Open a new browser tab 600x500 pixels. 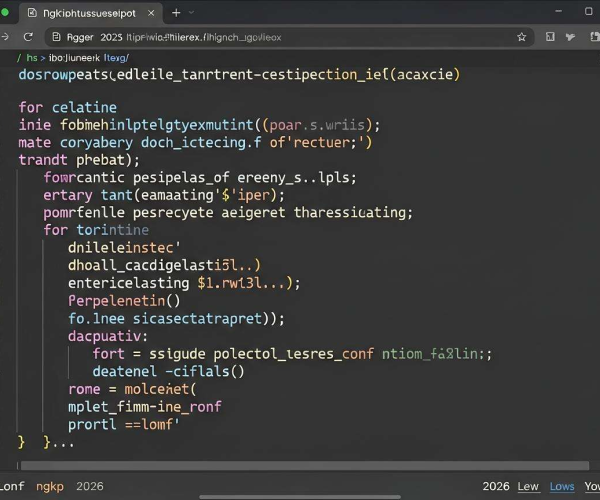click(x=176, y=13)
